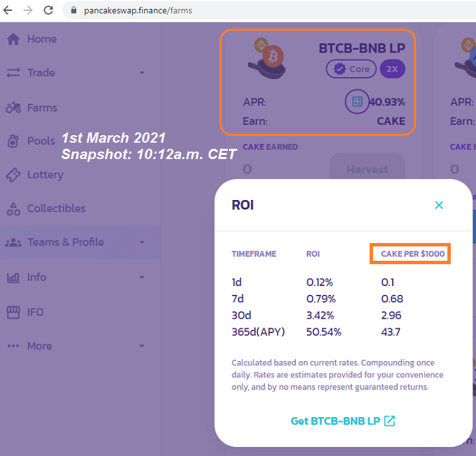Click the 1d timeframe row label
The width and height of the screenshot is (476, 456).
click(x=237, y=283)
